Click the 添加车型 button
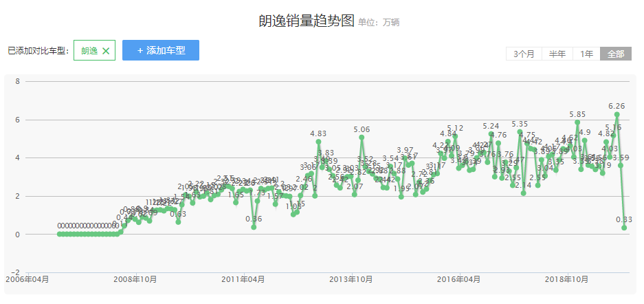Image resolution: width=644 pixels, height=304 pixels. point(161,50)
